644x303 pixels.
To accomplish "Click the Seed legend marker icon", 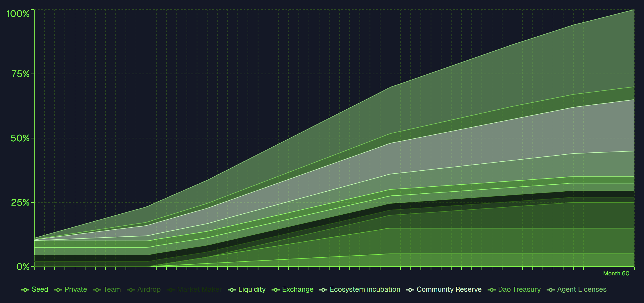I will [x=25, y=290].
